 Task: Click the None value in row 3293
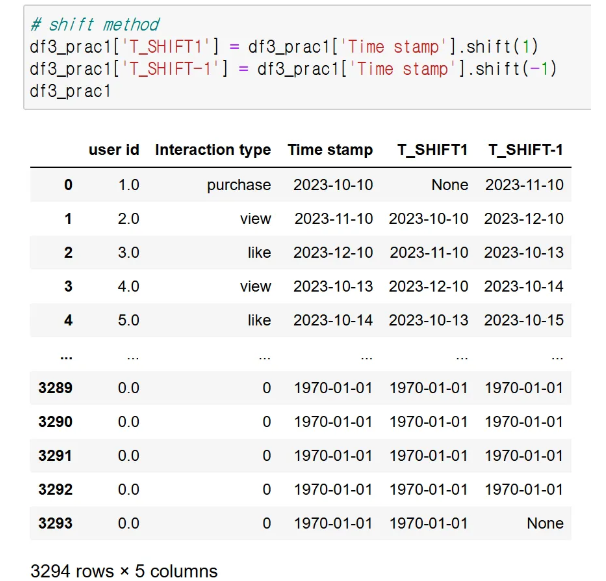[545, 523]
